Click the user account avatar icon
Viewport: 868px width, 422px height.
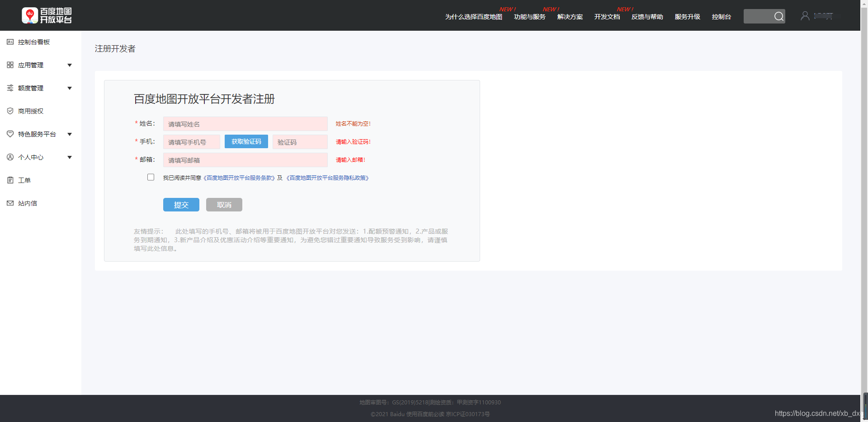[x=805, y=16]
